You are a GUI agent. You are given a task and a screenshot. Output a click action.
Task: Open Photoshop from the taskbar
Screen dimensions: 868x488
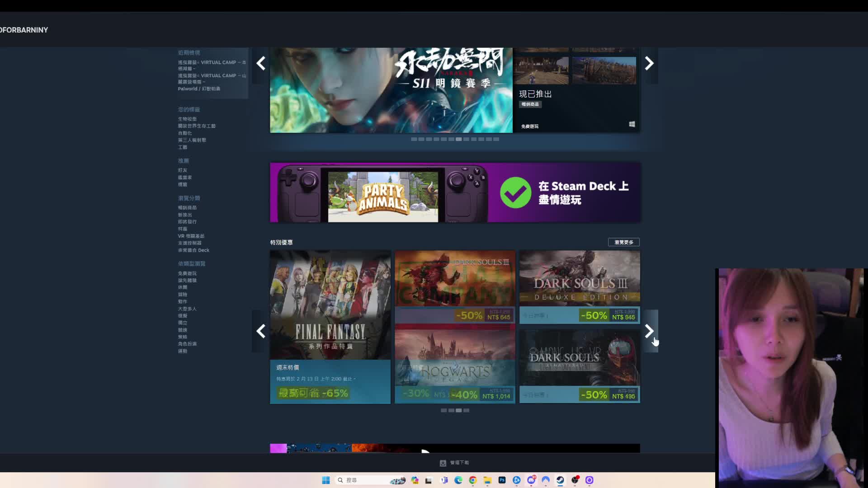click(502, 480)
